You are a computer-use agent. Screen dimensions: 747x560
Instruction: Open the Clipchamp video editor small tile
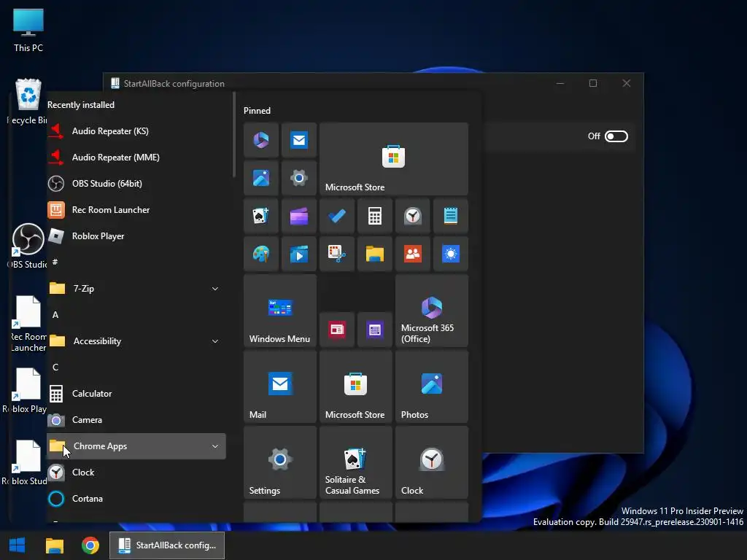298,216
